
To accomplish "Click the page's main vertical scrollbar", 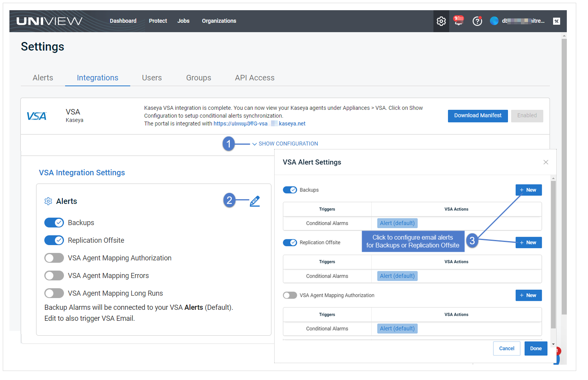I will (x=564, y=176).
